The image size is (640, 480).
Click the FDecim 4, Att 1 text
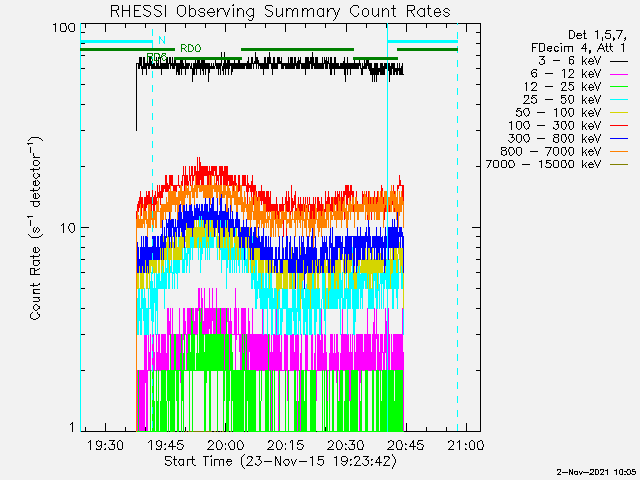click(586, 48)
